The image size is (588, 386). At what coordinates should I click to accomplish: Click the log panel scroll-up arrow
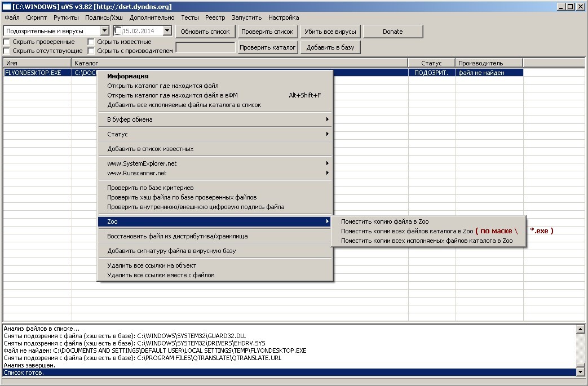[580, 329]
